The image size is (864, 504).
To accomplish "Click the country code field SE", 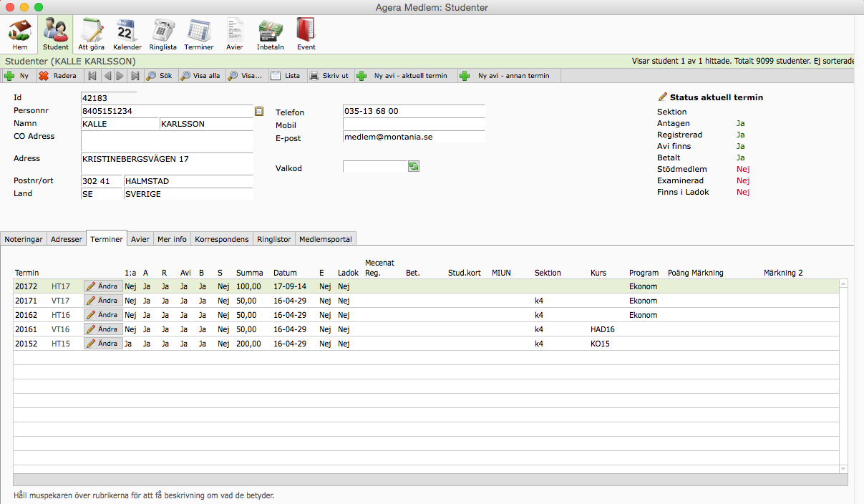I will 102,194.
